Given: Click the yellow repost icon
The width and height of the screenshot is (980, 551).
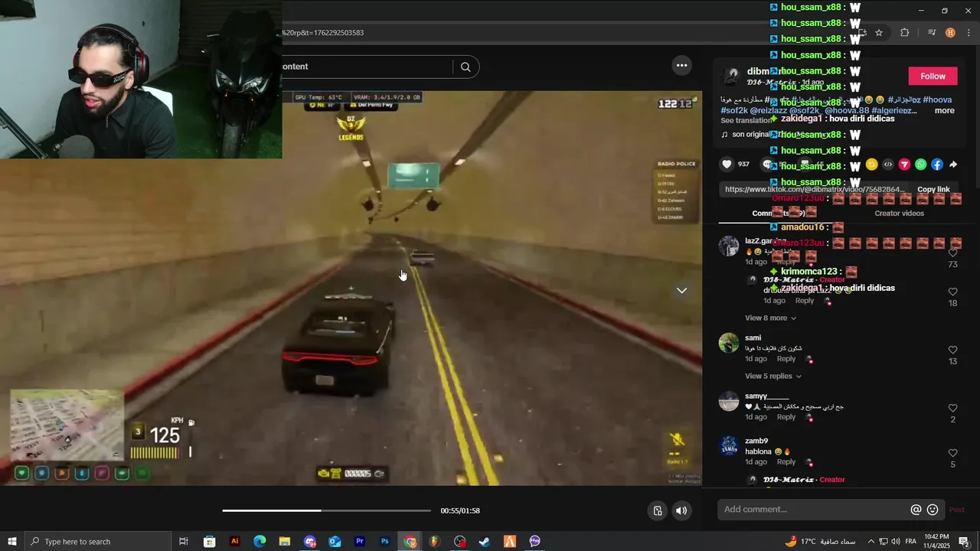Looking at the screenshot, I should click(x=871, y=165).
